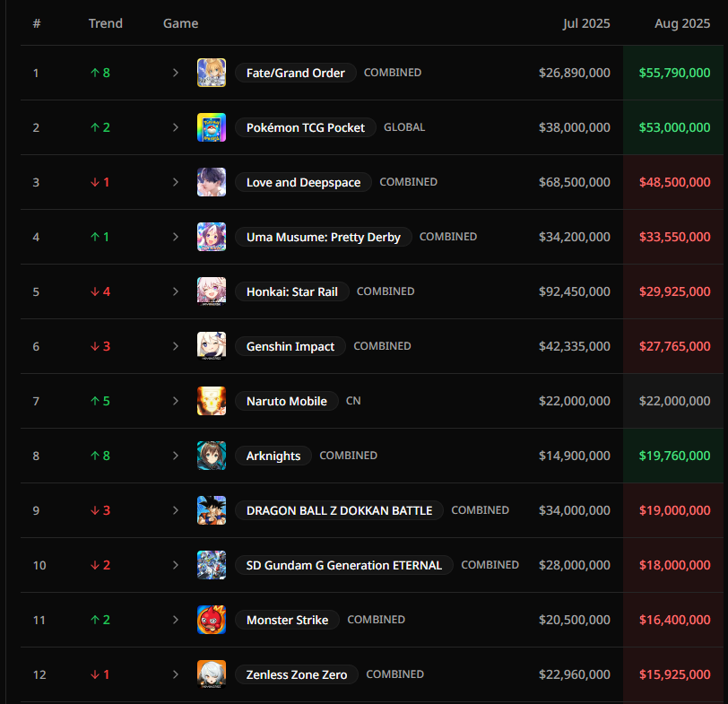
Task: Click the Dragon Ball Z Dokkan Battle icon
Action: 212,510
